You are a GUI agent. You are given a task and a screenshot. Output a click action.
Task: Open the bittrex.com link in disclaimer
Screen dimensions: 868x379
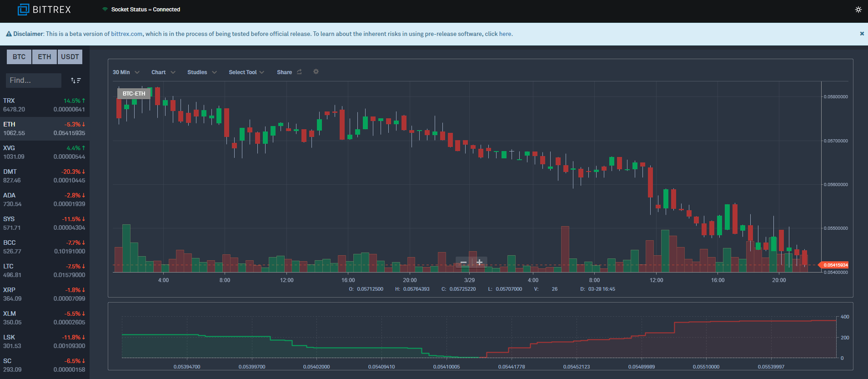tap(127, 34)
